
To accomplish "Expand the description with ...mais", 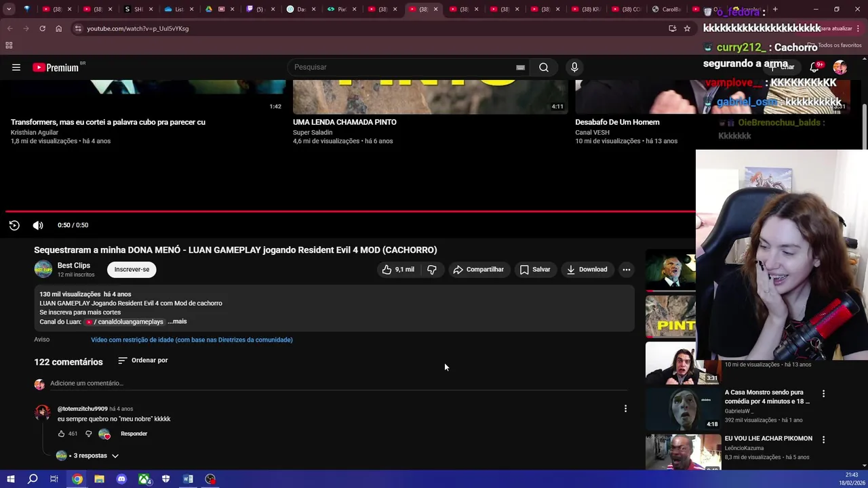I will click(x=177, y=321).
